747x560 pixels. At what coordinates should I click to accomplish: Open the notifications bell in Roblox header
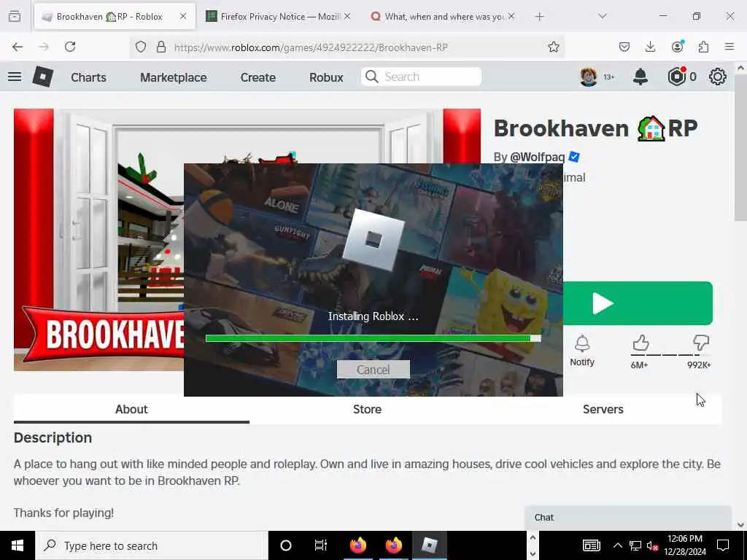tap(640, 77)
